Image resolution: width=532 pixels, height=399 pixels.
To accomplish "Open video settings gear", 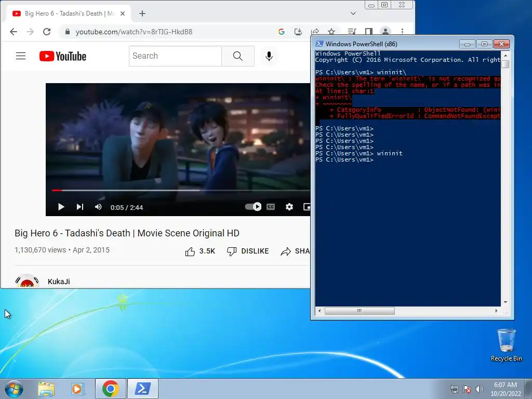I will pyautogui.click(x=289, y=207).
